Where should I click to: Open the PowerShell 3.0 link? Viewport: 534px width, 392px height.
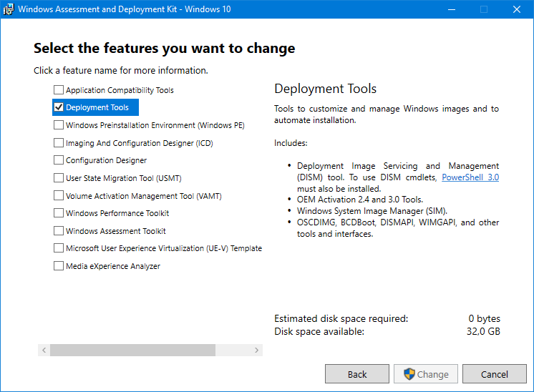(470, 177)
